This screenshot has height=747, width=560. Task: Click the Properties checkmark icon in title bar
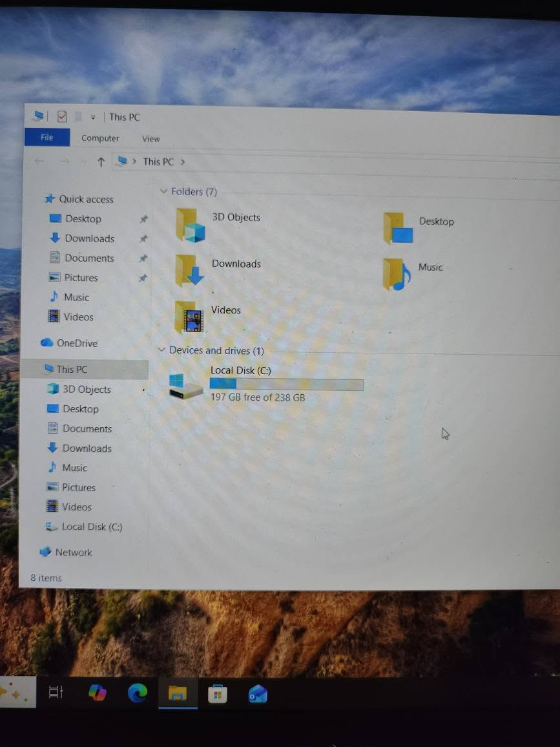tap(62, 116)
